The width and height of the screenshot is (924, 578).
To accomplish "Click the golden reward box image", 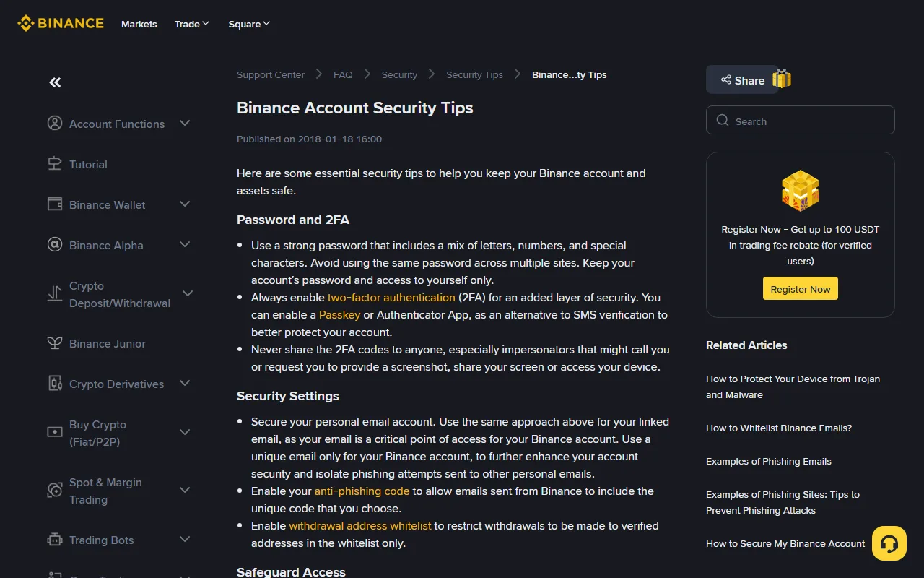I will (x=801, y=191).
